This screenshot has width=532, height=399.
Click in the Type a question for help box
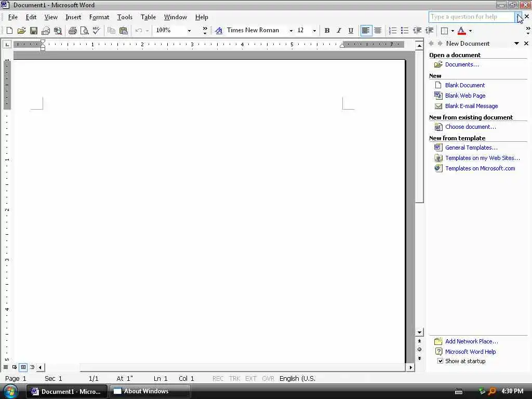pyautogui.click(x=472, y=17)
